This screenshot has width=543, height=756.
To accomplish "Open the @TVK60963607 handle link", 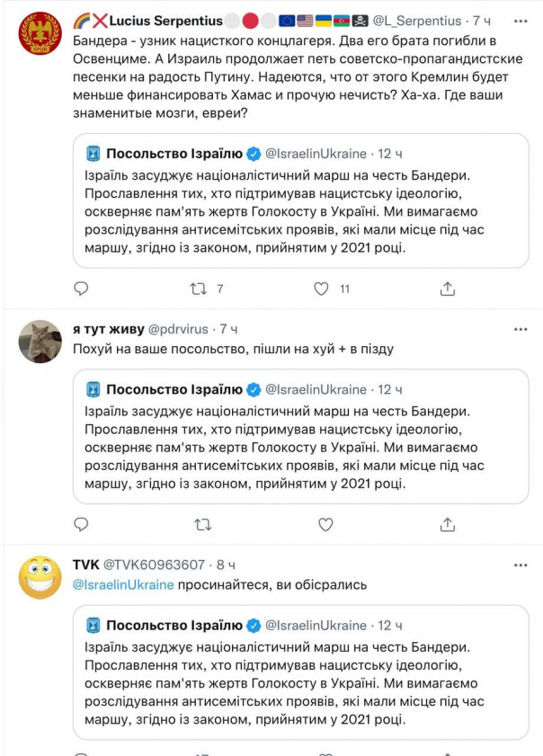I will [155, 565].
